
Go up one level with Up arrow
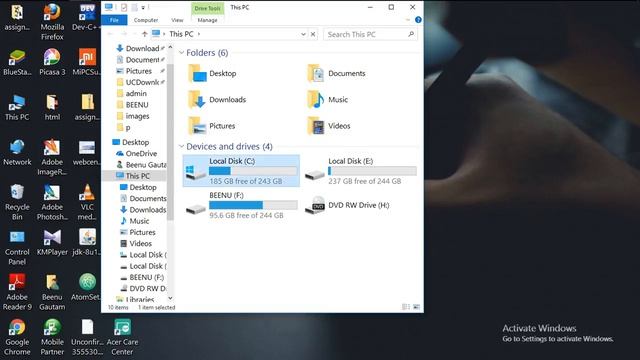tap(144, 34)
